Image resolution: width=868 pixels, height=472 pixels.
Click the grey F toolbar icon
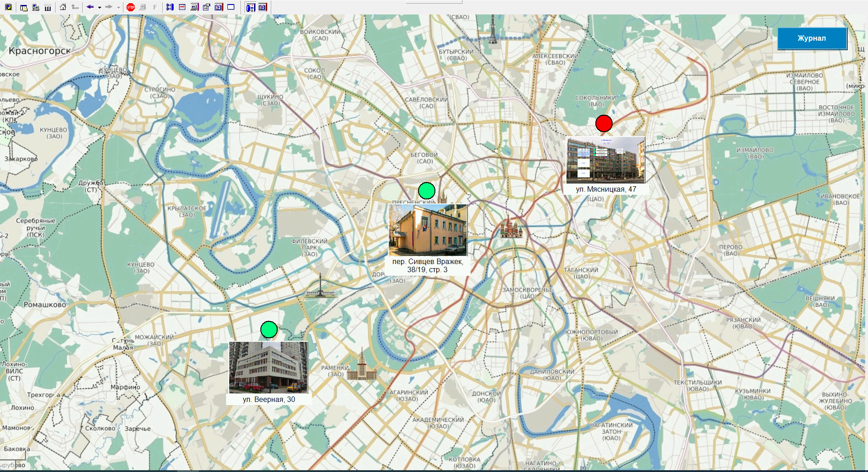pos(155,7)
